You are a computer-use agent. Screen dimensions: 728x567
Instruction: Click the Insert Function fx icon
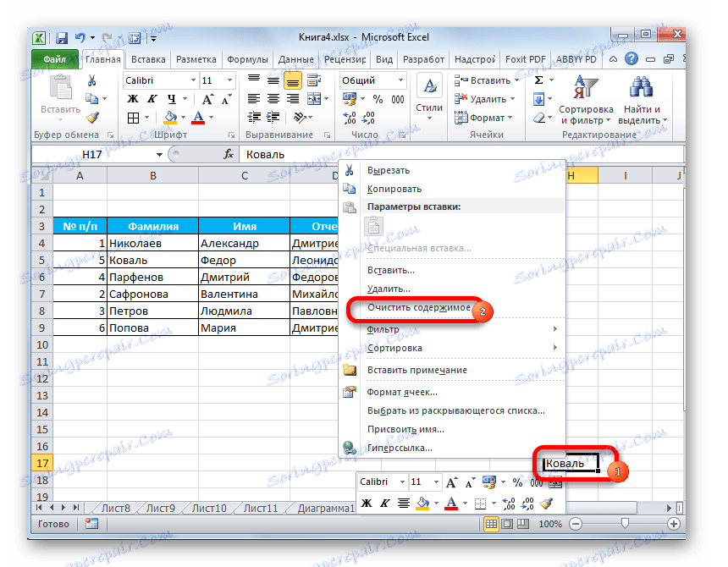click(x=228, y=154)
